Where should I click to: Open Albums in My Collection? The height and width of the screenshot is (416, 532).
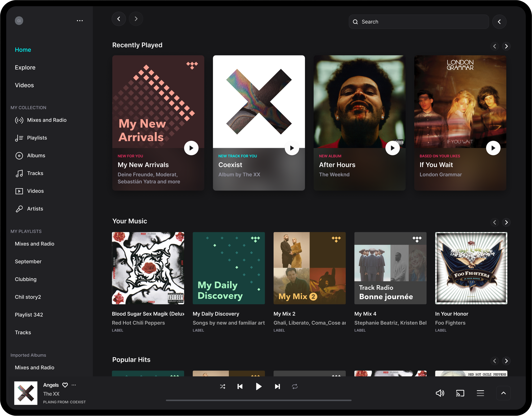coord(36,155)
